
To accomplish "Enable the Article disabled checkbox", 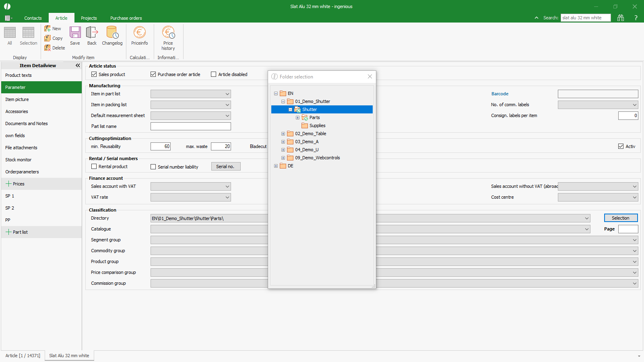I will (214, 74).
